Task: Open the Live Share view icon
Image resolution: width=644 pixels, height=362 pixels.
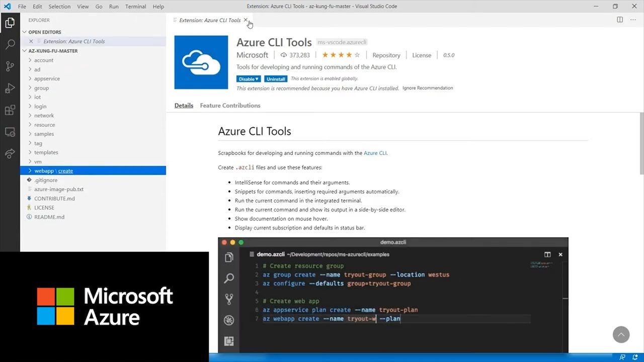Action: [x=10, y=154]
